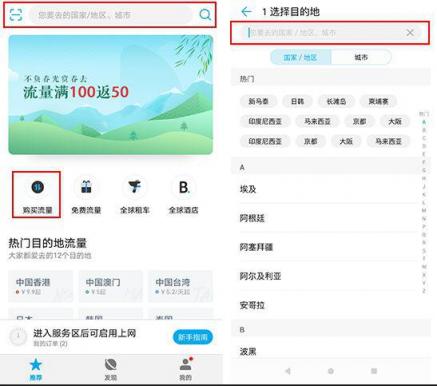Open the 中国澳门 destination card
The height and width of the screenshot is (386, 437).
(110, 286)
